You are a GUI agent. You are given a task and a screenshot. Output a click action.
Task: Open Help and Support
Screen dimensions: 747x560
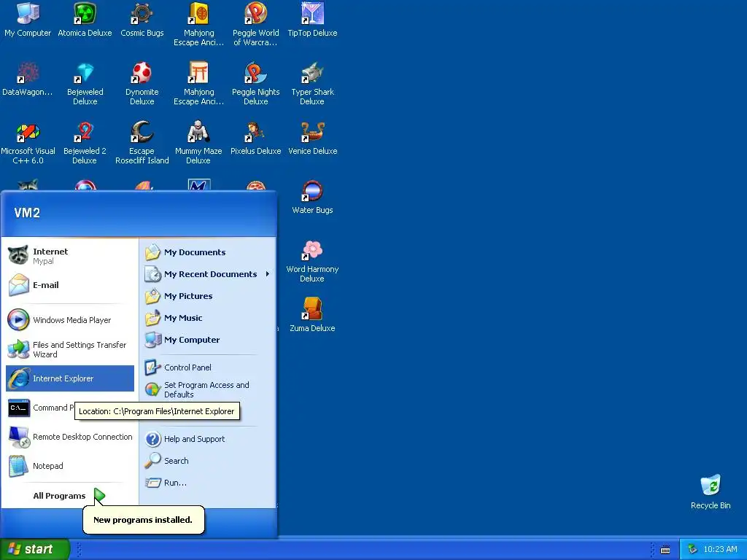(208, 439)
